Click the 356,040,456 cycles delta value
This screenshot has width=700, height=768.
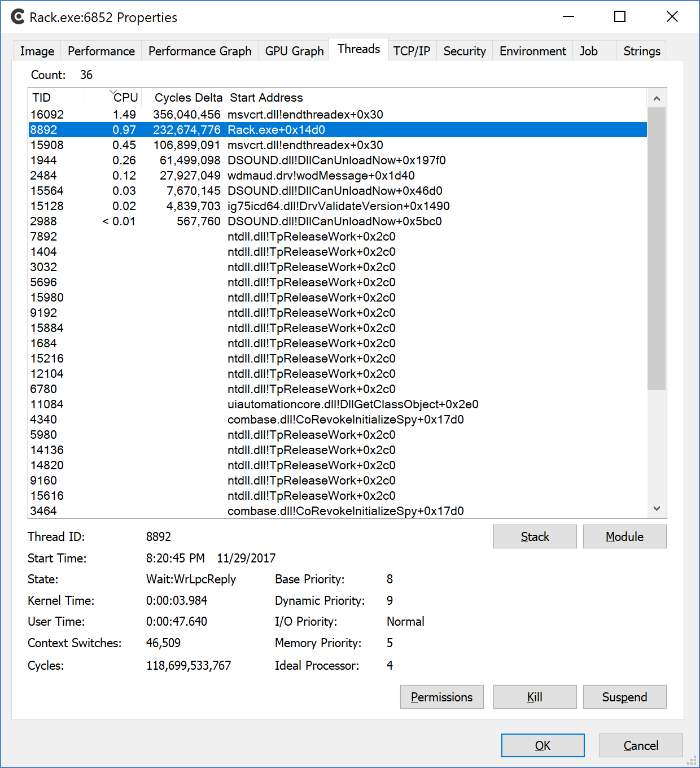(187, 115)
